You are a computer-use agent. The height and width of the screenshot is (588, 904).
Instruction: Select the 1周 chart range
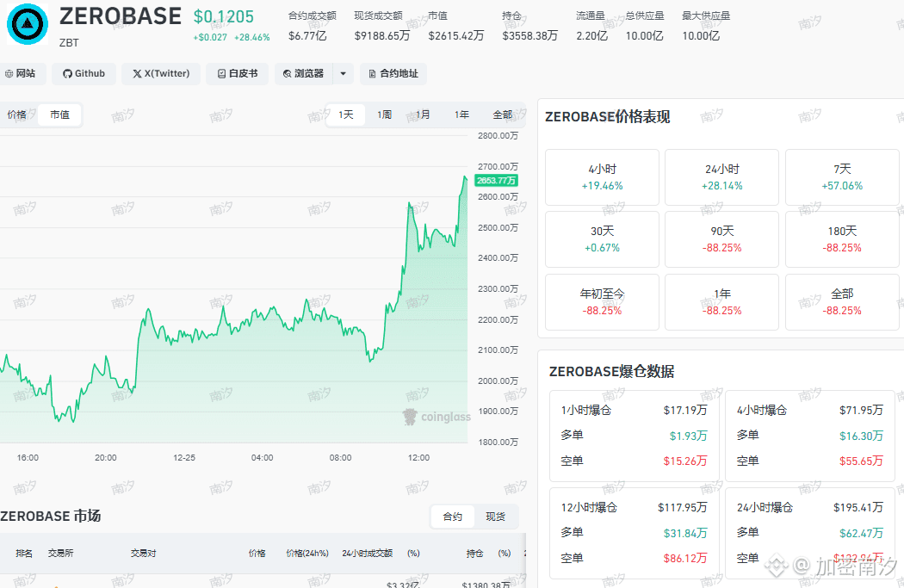[x=385, y=115]
